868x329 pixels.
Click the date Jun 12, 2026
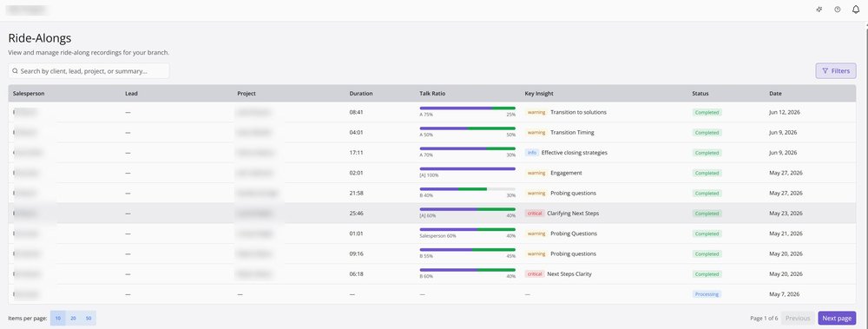coord(785,113)
